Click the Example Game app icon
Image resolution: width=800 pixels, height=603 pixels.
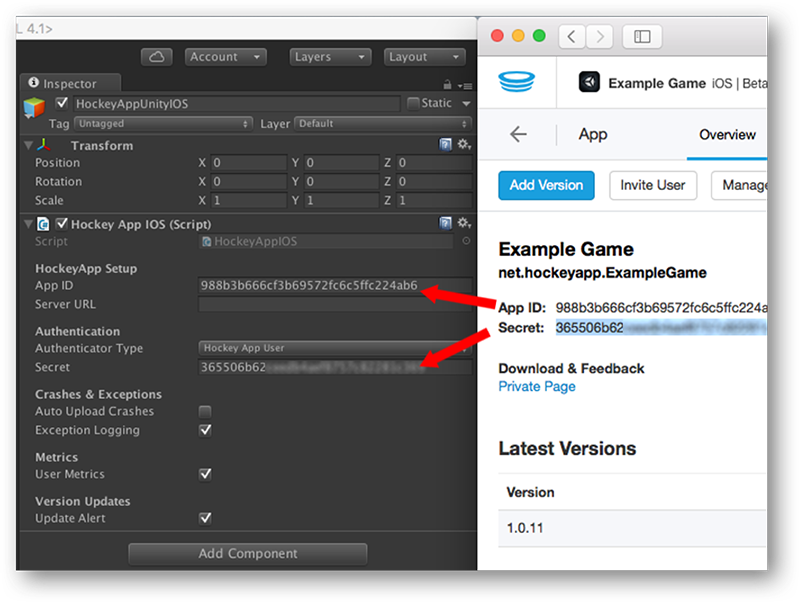tap(589, 82)
